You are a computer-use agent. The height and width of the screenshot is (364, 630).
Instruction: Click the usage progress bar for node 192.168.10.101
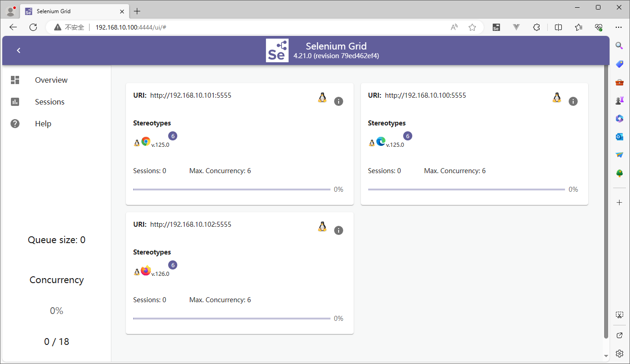point(231,189)
